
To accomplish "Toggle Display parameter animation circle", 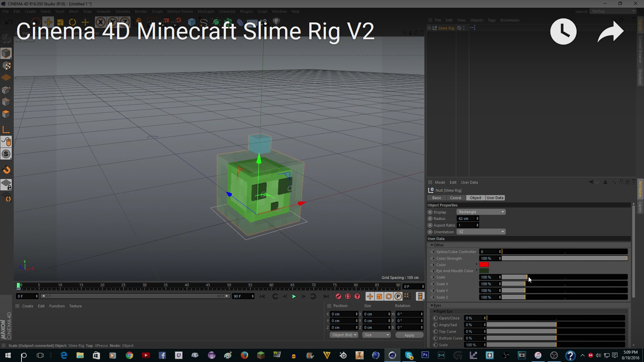I will 430,212.
